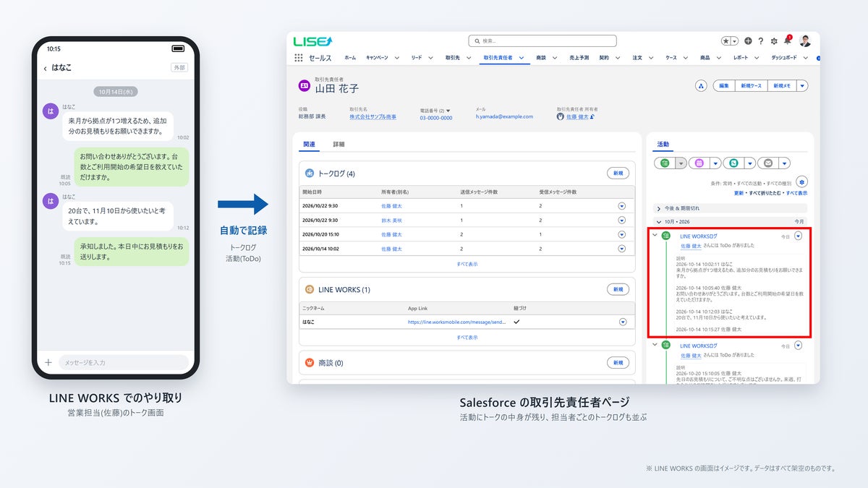
Task: Click 新規 in the LINE WORKS list
Action: tap(618, 289)
